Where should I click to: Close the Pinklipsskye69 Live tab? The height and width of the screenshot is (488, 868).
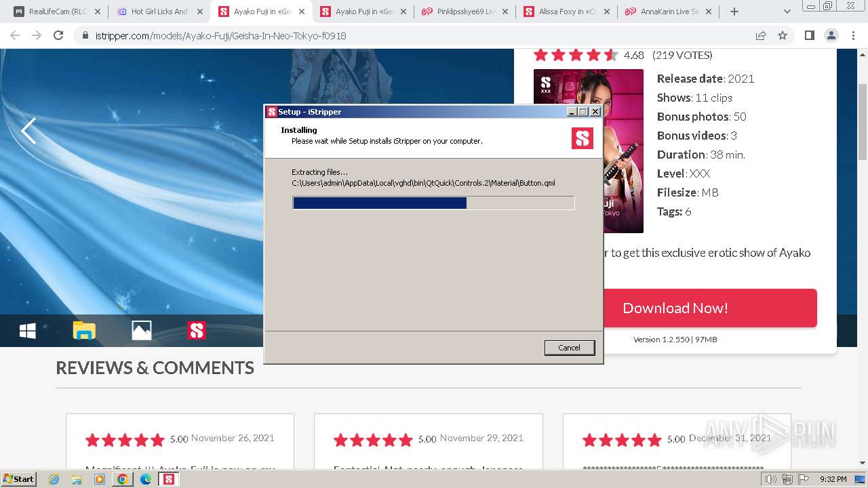(x=505, y=12)
